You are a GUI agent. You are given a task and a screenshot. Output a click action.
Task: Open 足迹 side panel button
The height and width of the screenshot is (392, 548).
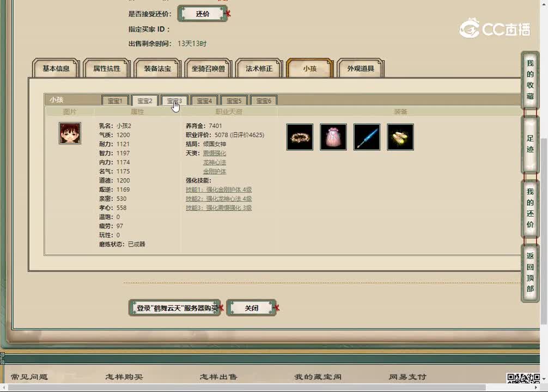point(530,144)
